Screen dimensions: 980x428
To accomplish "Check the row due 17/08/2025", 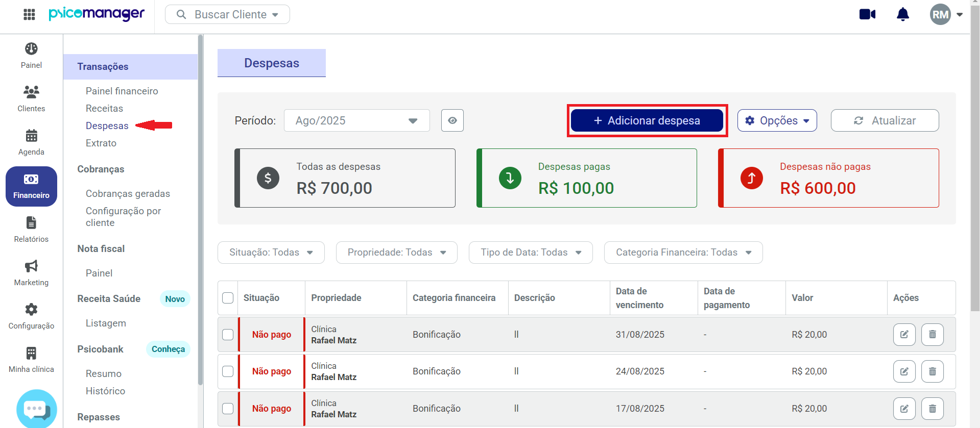I will [x=228, y=409].
